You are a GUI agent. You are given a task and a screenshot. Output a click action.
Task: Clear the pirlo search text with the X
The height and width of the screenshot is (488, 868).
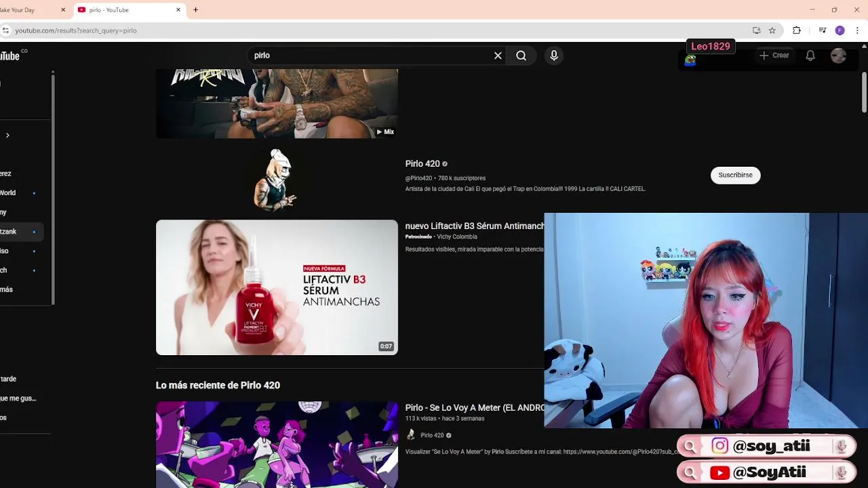[498, 56]
